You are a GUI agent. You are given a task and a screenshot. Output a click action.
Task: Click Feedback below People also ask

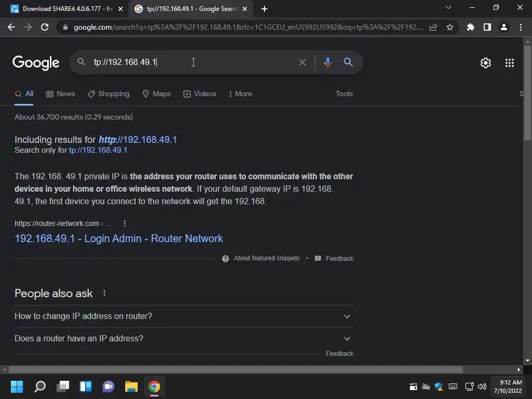[x=340, y=353]
